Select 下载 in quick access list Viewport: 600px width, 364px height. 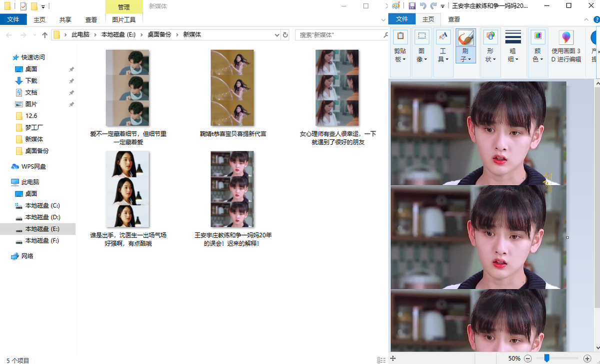click(x=31, y=81)
